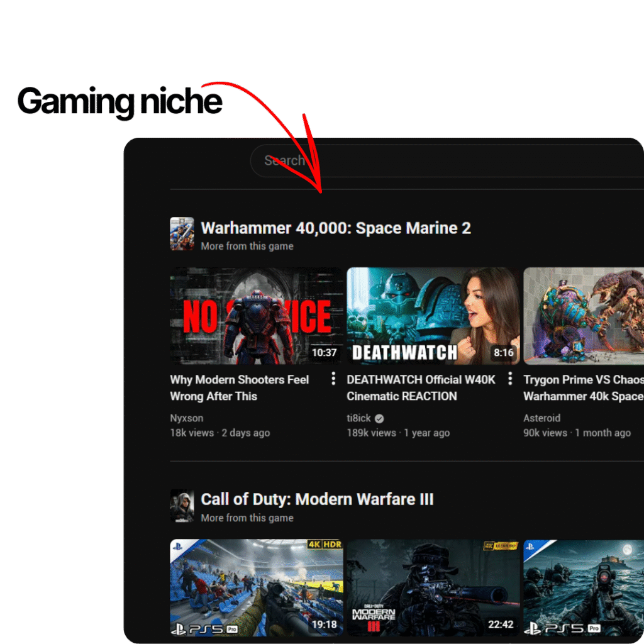Open the Asteroid channel link

541,418
